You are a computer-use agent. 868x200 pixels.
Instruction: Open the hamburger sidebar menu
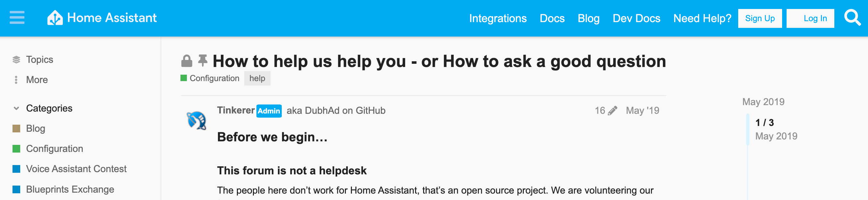tap(17, 18)
